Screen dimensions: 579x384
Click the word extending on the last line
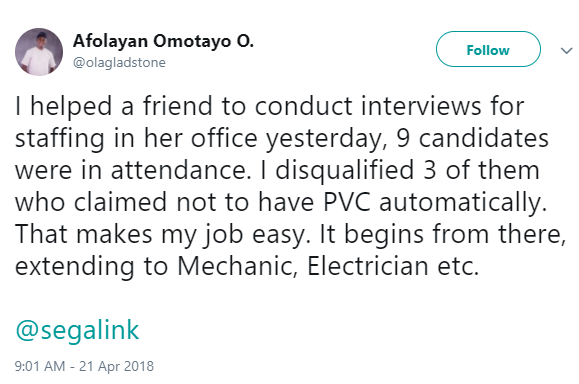click(75, 267)
